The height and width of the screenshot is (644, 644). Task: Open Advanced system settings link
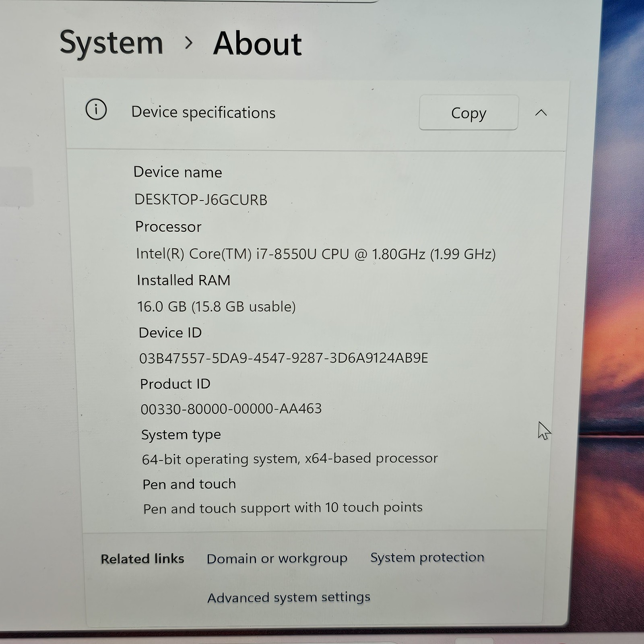click(289, 597)
